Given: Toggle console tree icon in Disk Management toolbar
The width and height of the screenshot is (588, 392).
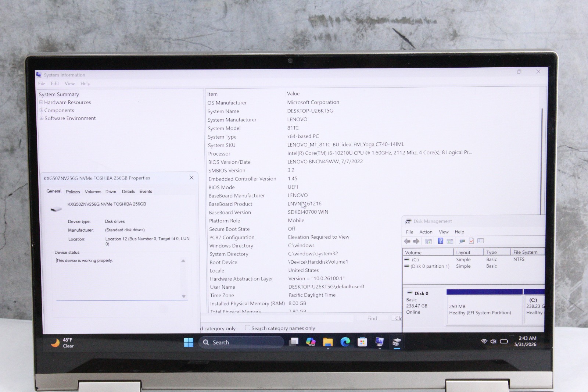Looking at the screenshot, I should (429, 241).
